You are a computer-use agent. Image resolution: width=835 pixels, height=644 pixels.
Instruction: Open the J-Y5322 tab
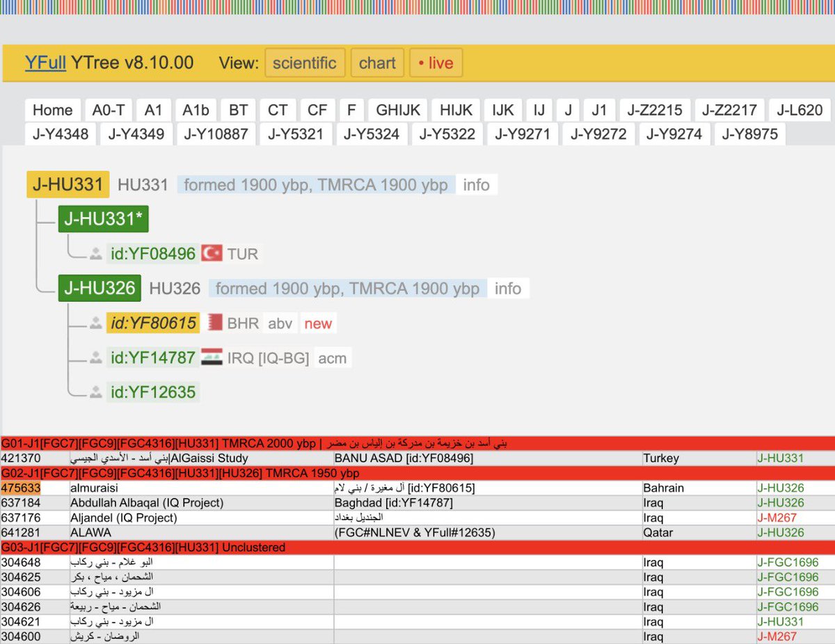[447, 134]
